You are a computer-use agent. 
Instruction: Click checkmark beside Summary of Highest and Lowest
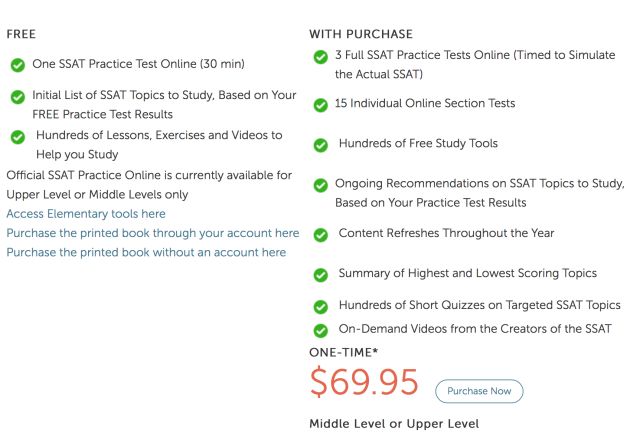(x=320, y=275)
